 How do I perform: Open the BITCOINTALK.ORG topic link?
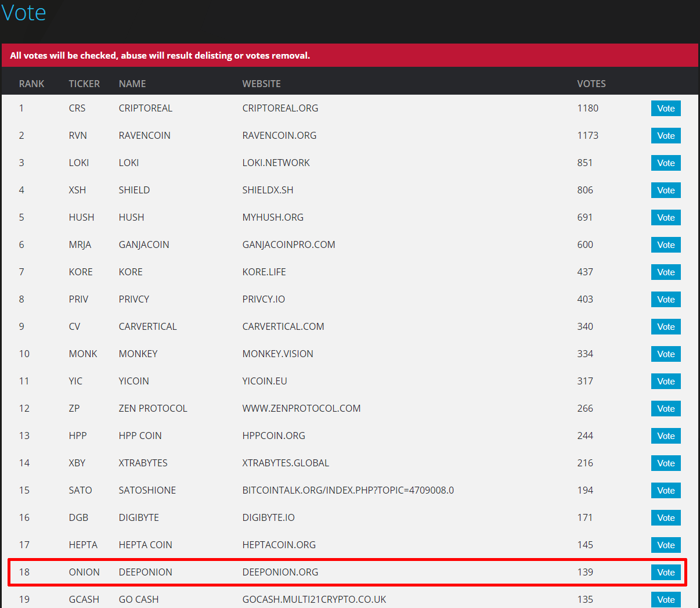click(348, 490)
